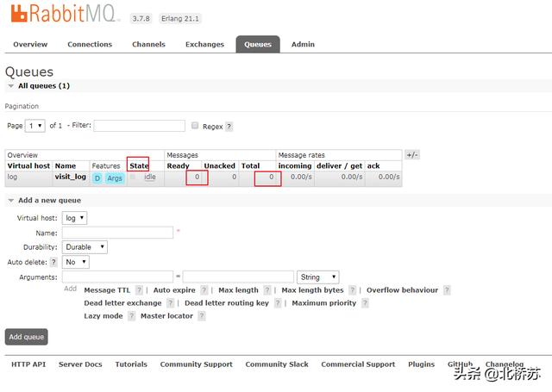Enable the Regex filter checkbox
The height and width of the screenshot is (392, 552).
tap(195, 126)
